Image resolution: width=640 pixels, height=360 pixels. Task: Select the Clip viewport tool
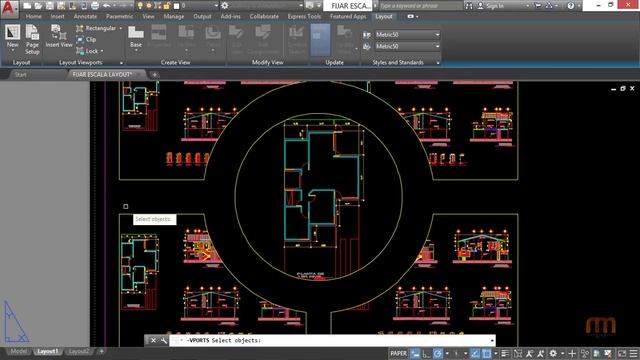86,40
